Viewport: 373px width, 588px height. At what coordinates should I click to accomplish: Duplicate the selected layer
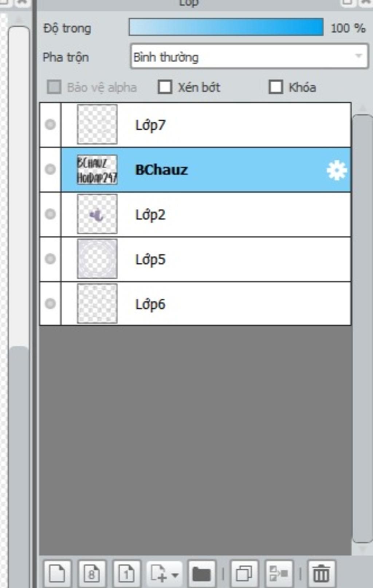point(244,573)
